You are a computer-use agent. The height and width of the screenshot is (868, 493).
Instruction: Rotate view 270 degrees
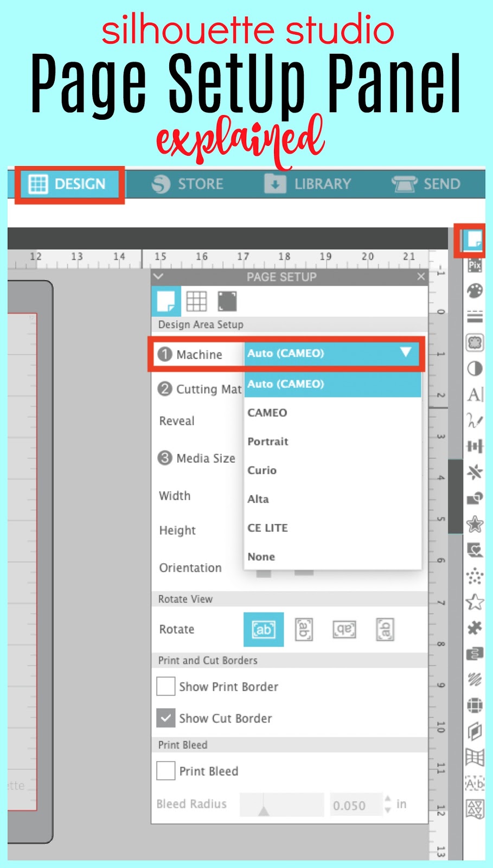coord(385,629)
